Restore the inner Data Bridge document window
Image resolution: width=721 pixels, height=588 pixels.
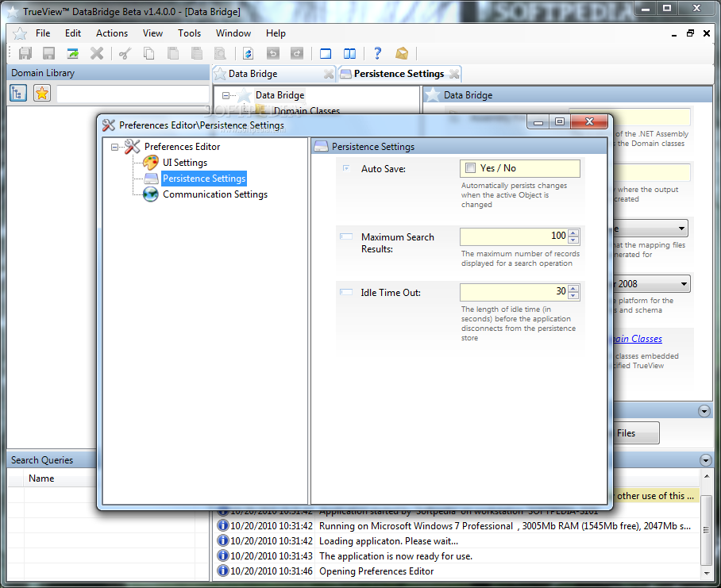[690, 33]
